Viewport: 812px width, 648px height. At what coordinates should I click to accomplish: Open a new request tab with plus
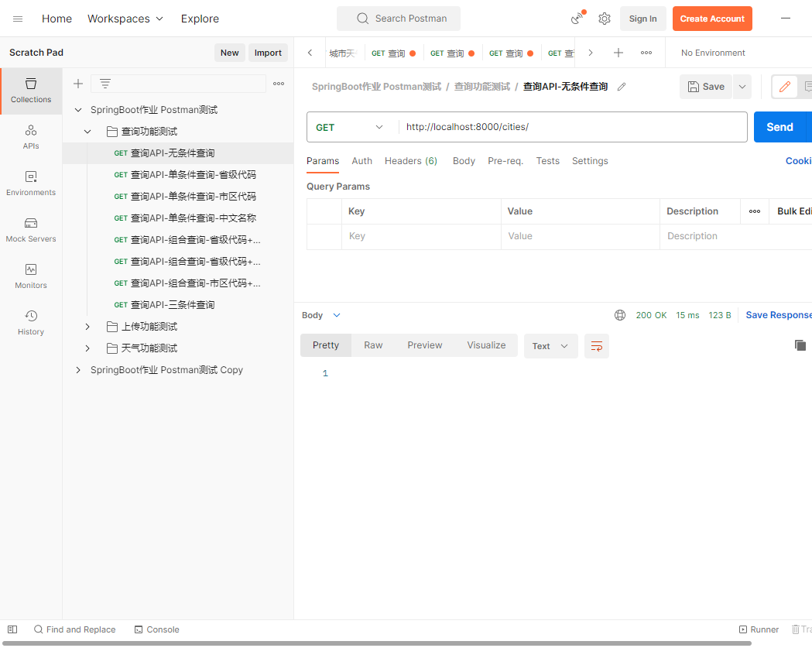pyautogui.click(x=618, y=53)
